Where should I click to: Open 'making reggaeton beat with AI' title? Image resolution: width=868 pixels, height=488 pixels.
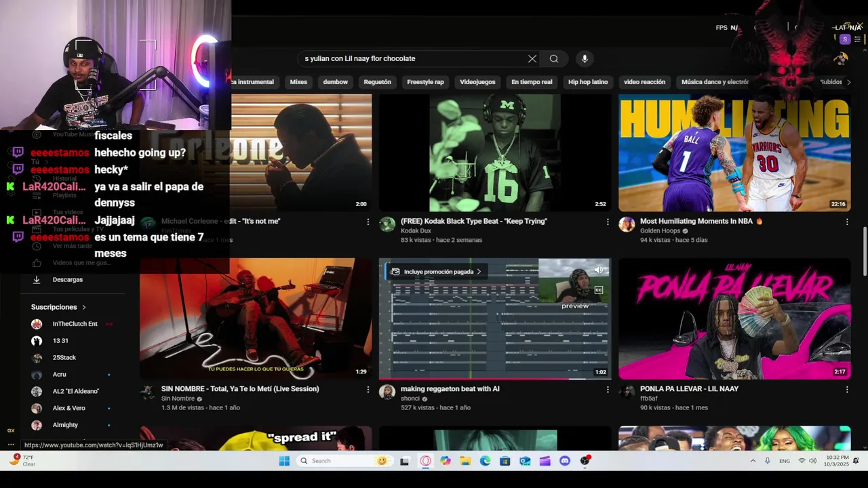(x=449, y=389)
